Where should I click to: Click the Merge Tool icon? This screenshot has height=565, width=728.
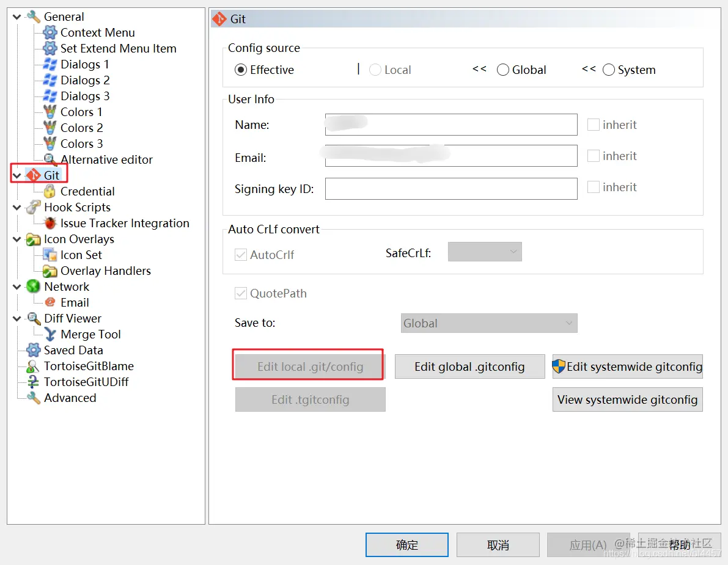click(x=50, y=334)
